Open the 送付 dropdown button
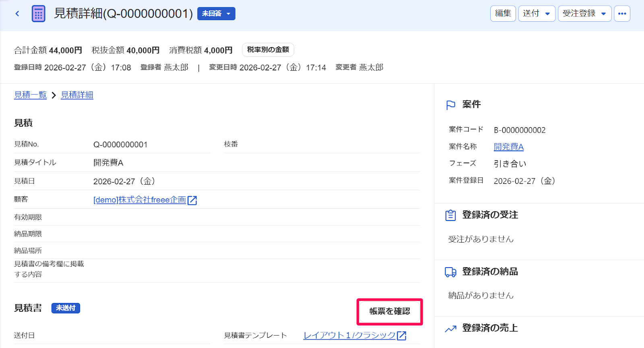This screenshot has height=348, width=644. click(x=537, y=13)
